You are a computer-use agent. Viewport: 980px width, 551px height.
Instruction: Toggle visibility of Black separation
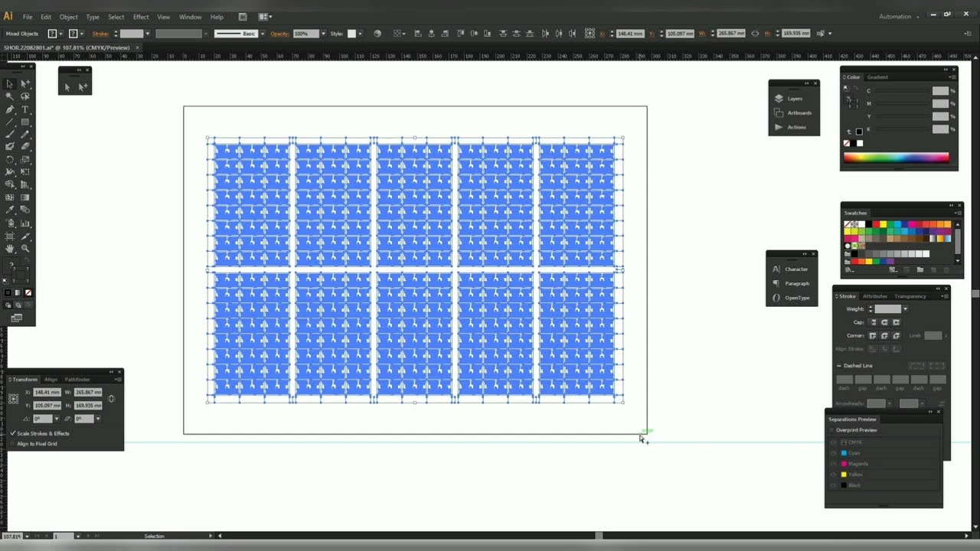(834, 485)
